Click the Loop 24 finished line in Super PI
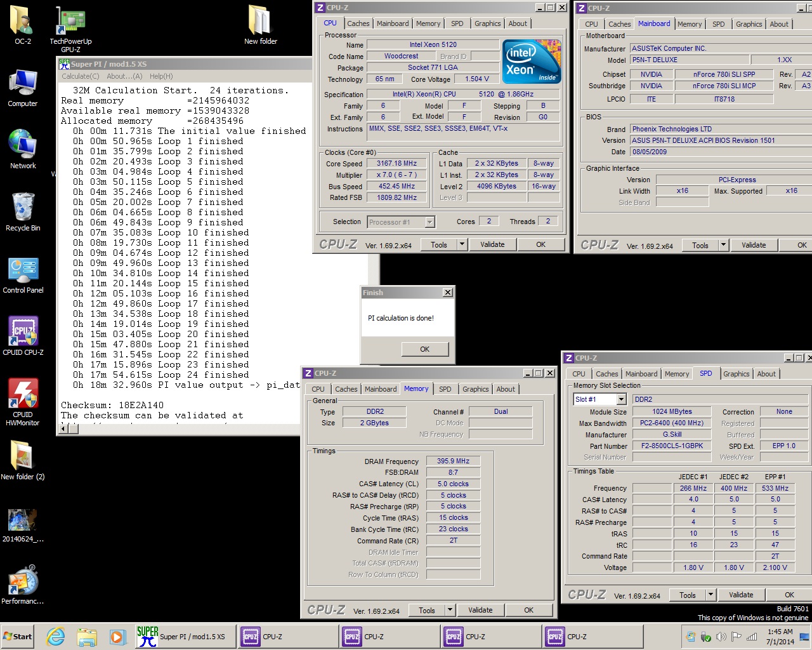 pos(161,375)
